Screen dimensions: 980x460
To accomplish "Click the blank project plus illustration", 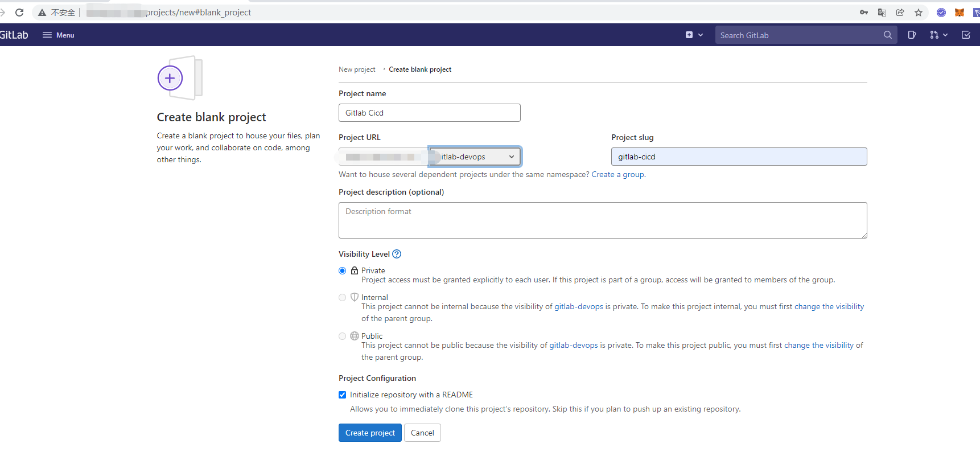I will click(x=180, y=78).
